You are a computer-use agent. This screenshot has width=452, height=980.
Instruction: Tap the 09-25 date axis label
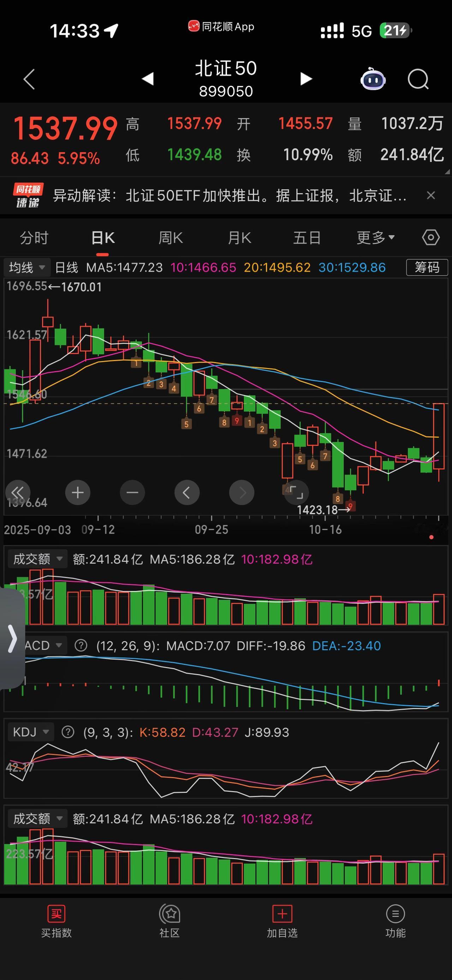click(x=212, y=530)
